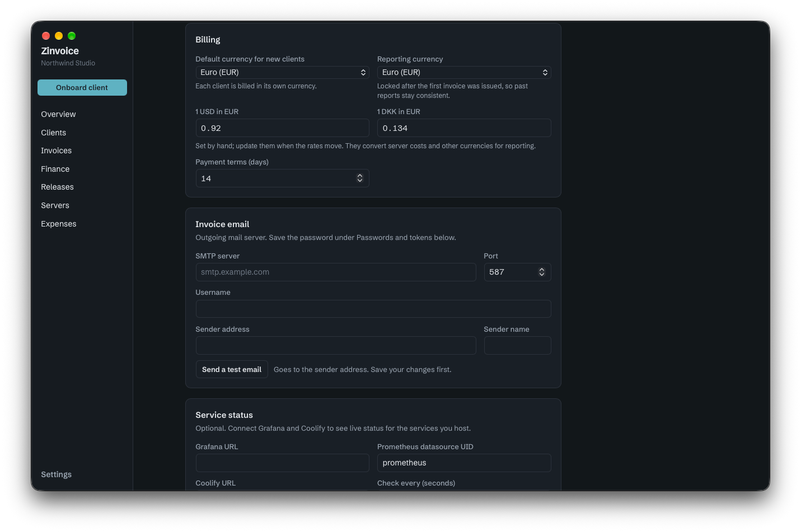Click the Service status section heading
The image size is (801, 532).
point(224,415)
